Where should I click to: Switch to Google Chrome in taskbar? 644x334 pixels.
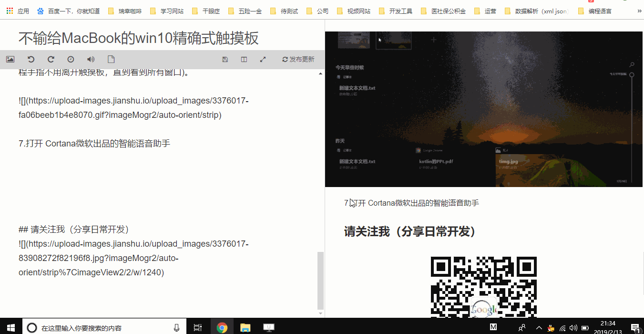point(222,327)
